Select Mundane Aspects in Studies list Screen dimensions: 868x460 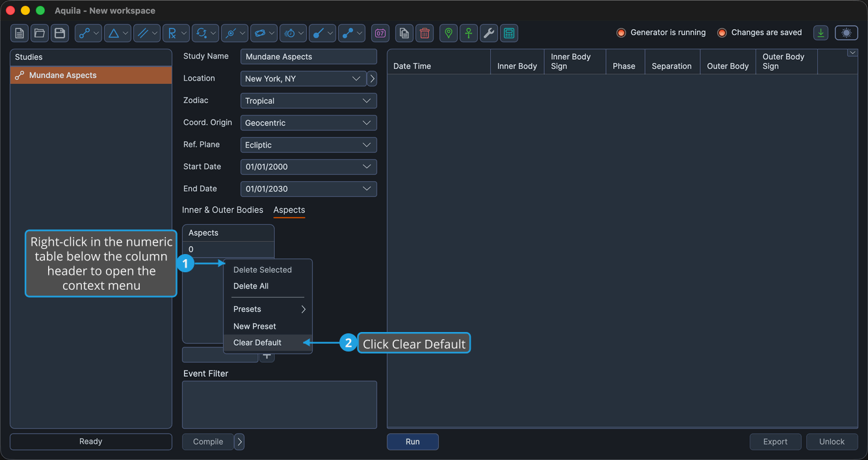tap(91, 75)
